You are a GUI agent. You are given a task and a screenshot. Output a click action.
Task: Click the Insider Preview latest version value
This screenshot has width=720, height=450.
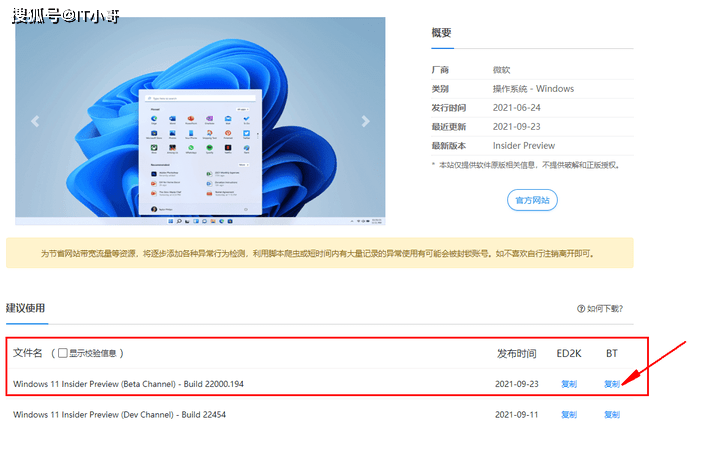click(524, 146)
